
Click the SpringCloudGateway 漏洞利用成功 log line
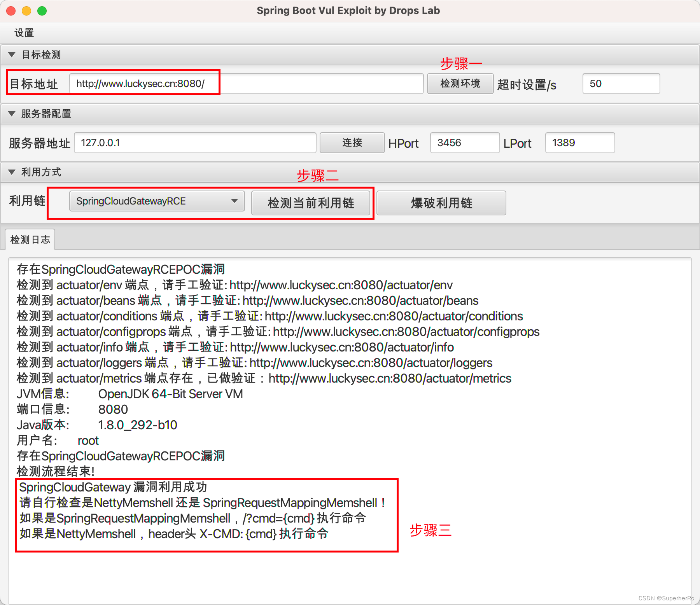pyautogui.click(x=113, y=487)
